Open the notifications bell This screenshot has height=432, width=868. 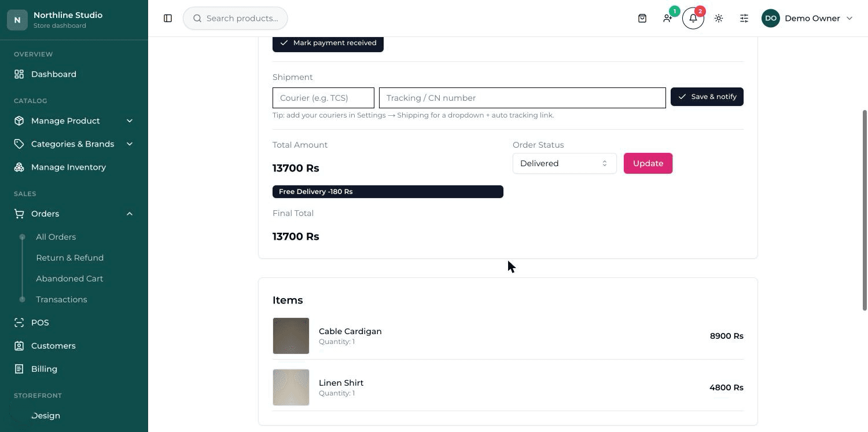coord(693,19)
